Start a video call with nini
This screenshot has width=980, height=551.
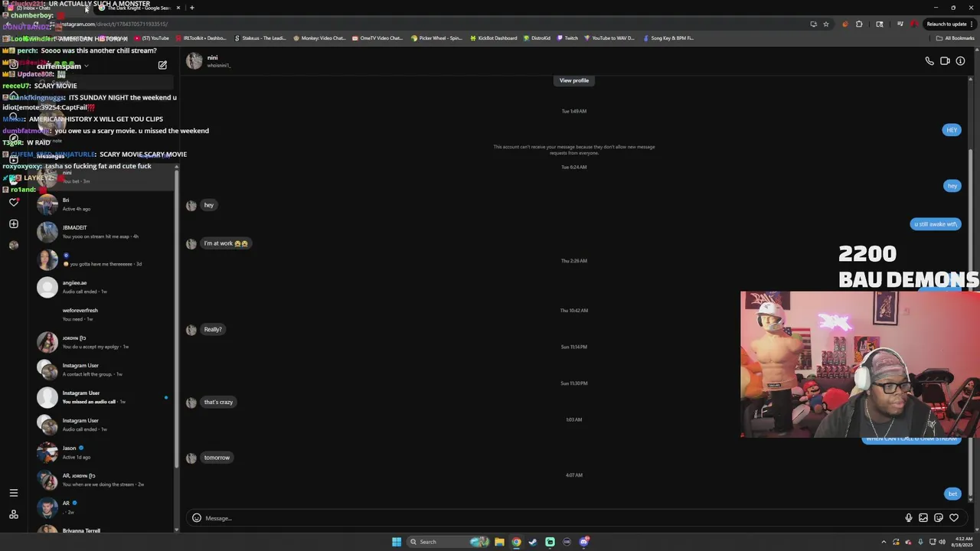945,61
